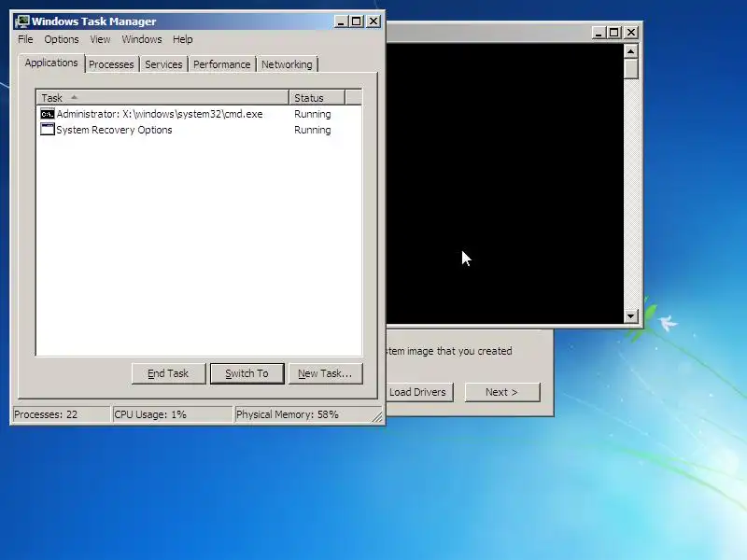Maximize the command prompt window
This screenshot has width=747, height=560.
pyautogui.click(x=614, y=33)
